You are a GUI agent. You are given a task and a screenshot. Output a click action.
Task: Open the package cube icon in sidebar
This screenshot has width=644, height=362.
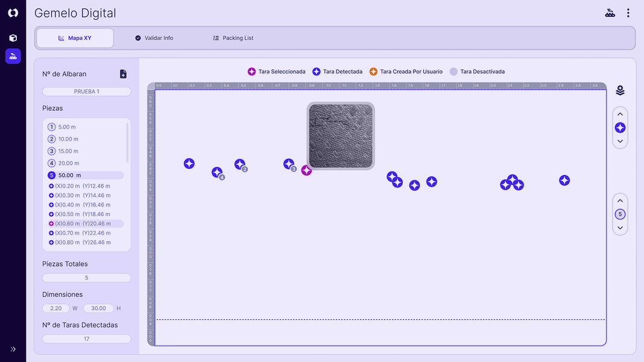pyautogui.click(x=13, y=38)
